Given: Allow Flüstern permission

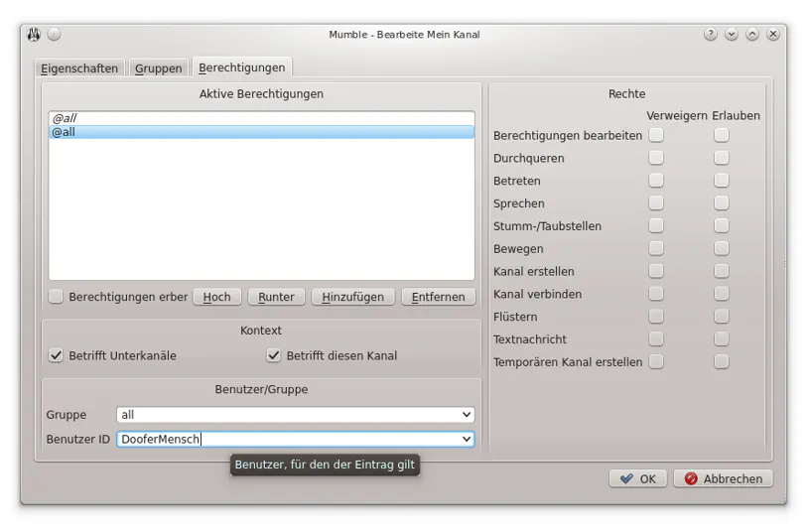Looking at the screenshot, I should (722, 316).
